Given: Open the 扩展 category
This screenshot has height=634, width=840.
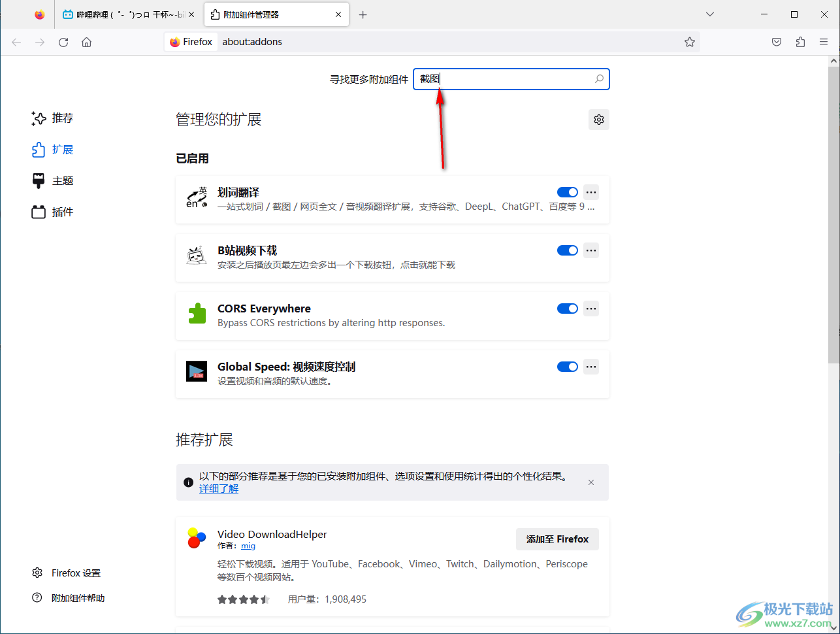Looking at the screenshot, I should (53, 150).
